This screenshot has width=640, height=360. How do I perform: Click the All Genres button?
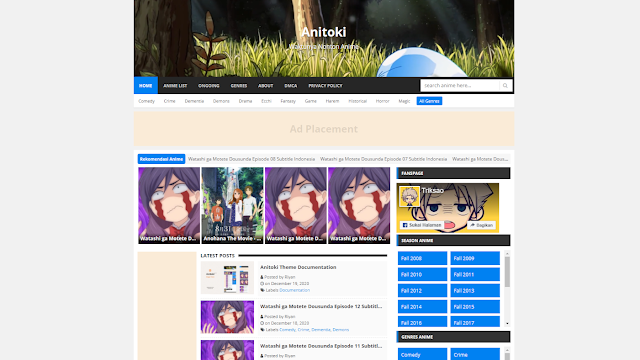(x=429, y=101)
